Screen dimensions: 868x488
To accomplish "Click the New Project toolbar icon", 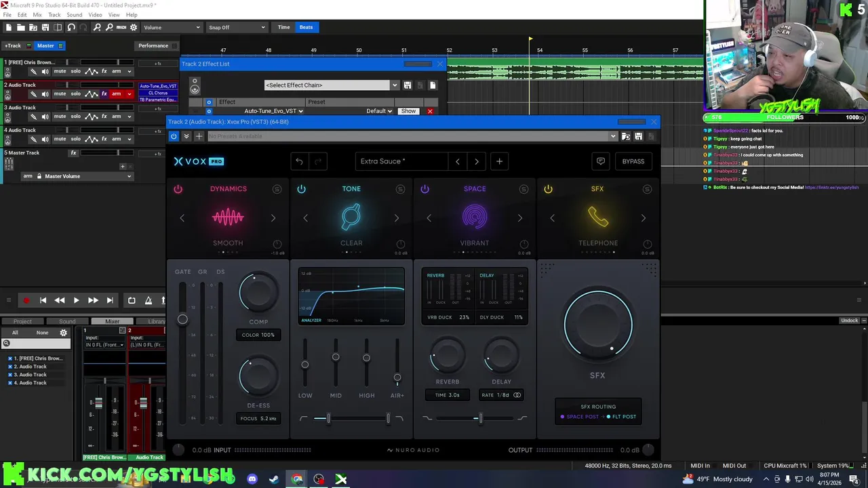I will click(9, 27).
